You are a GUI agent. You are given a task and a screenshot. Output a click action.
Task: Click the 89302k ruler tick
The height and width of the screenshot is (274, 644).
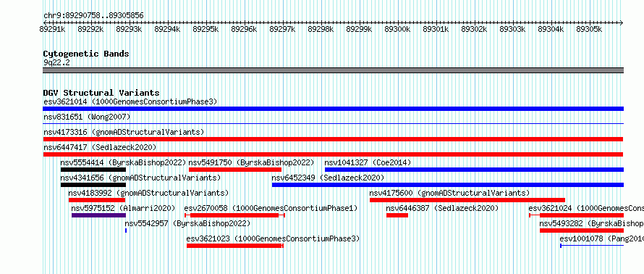[474, 29]
